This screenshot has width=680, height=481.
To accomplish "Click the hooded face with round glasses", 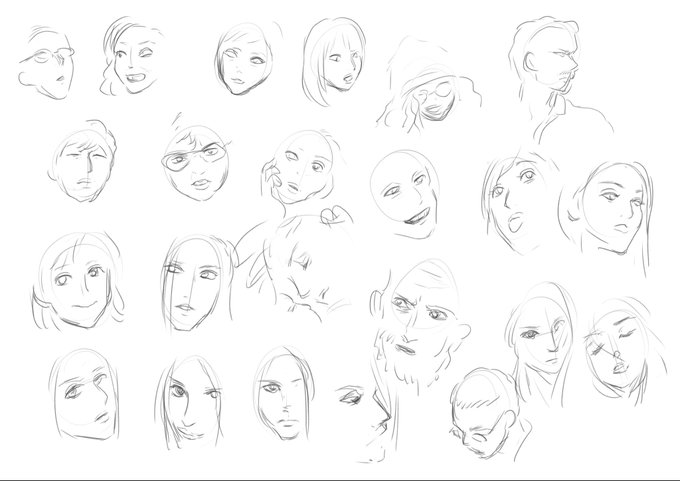I will click(429, 85).
